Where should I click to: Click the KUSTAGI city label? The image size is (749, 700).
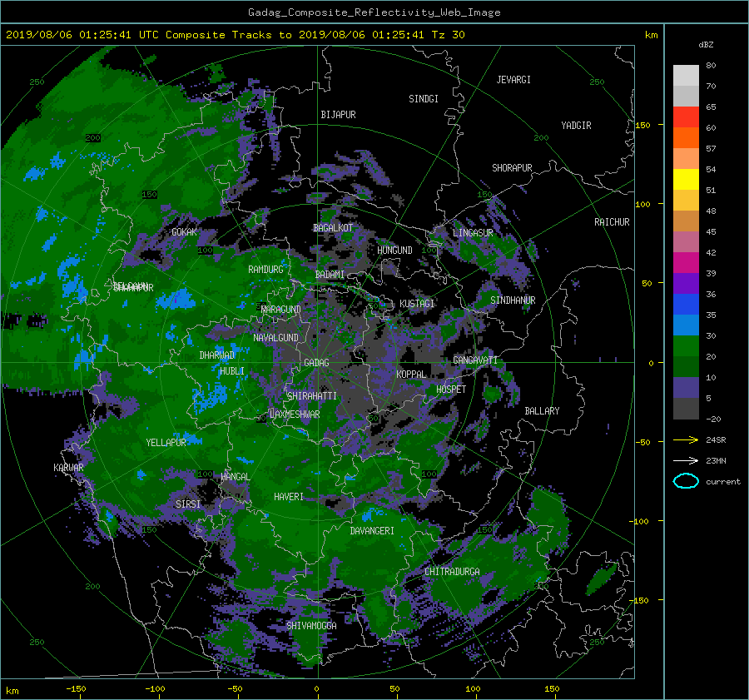pyautogui.click(x=417, y=304)
